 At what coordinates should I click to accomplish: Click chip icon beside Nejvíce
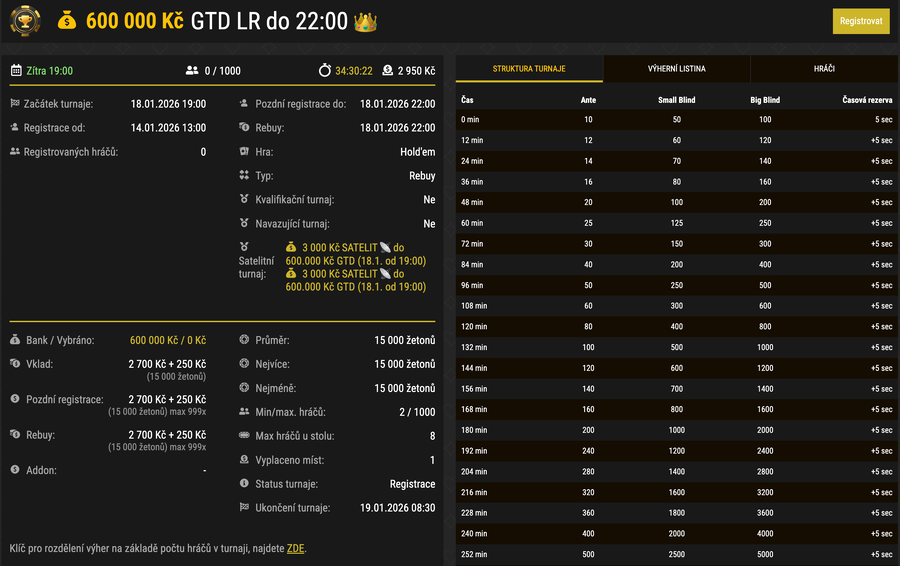tap(244, 363)
